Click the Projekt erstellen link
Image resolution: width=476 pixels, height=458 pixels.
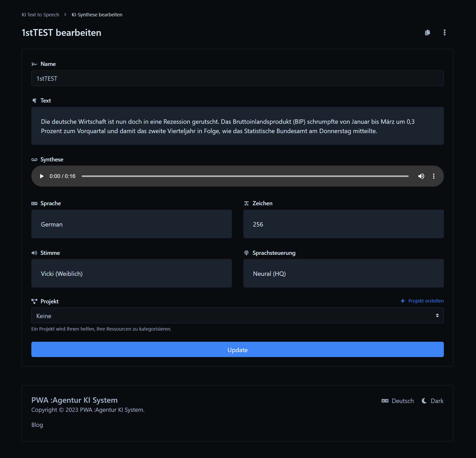click(x=426, y=301)
